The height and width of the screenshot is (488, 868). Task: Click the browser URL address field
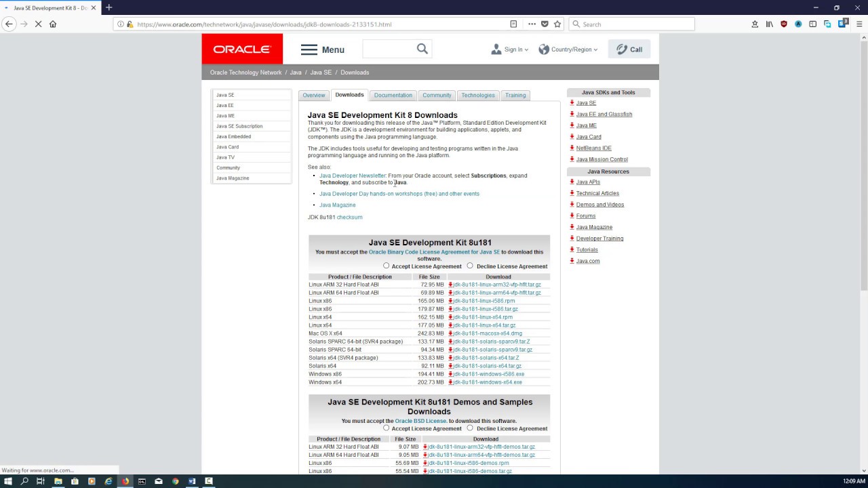(x=319, y=24)
